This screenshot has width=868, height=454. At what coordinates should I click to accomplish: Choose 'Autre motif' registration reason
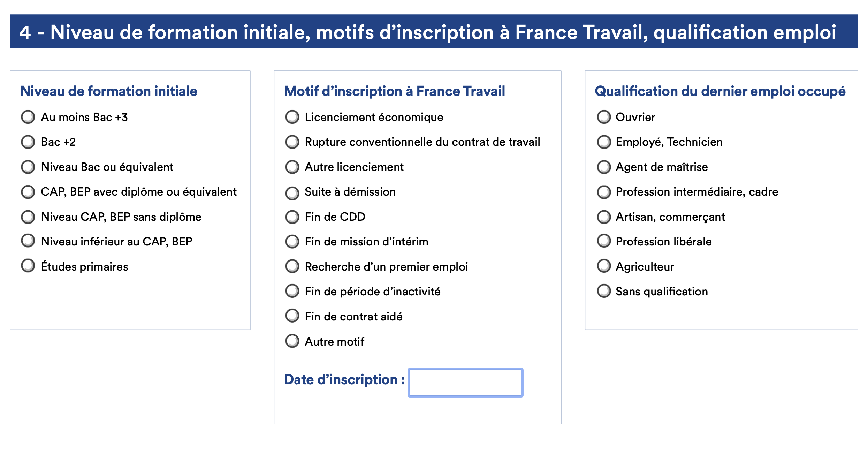pyautogui.click(x=292, y=341)
